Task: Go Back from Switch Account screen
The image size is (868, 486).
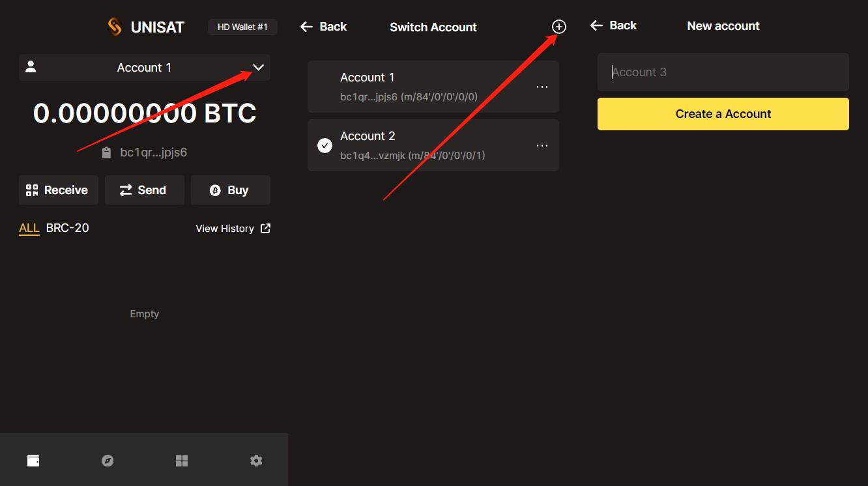Action: tap(323, 26)
